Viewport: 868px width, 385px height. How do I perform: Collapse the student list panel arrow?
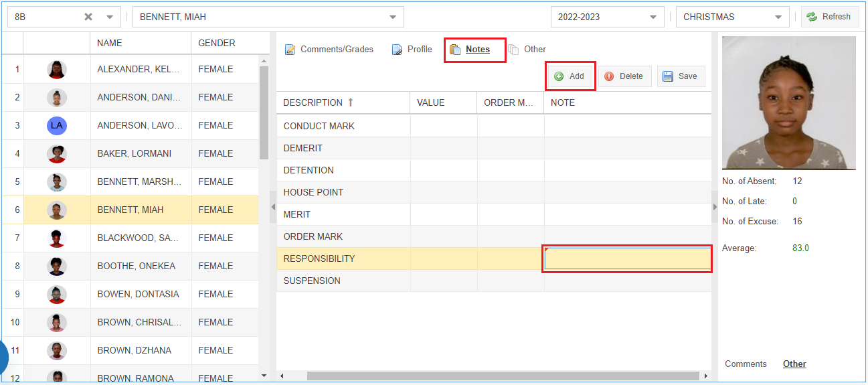click(272, 207)
